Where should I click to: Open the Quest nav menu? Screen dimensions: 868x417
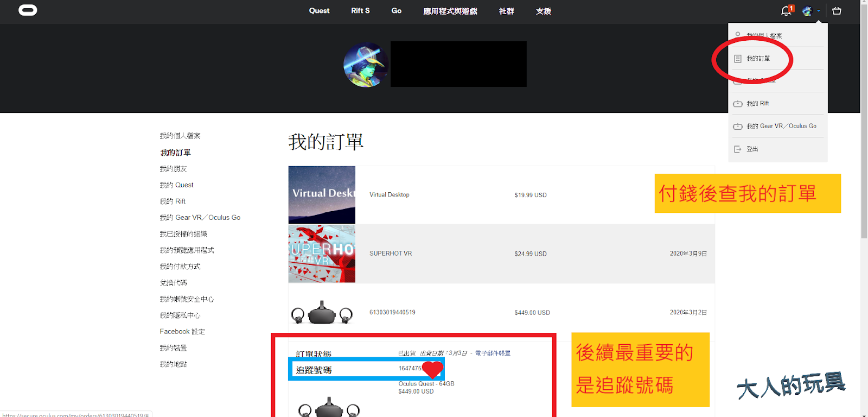coord(319,11)
